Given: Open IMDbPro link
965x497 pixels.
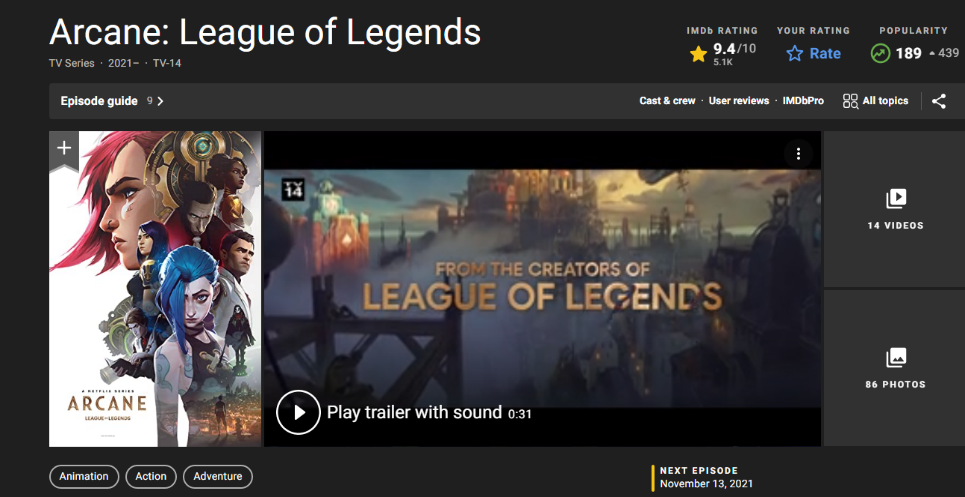Looking at the screenshot, I should [803, 101].
